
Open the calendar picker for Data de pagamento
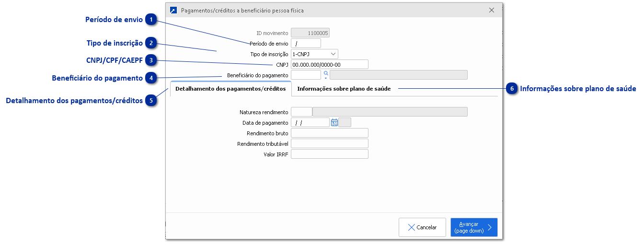[334, 122]
